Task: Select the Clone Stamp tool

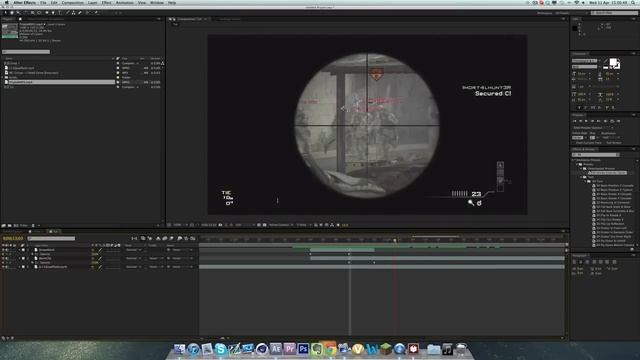Action: 74,13
